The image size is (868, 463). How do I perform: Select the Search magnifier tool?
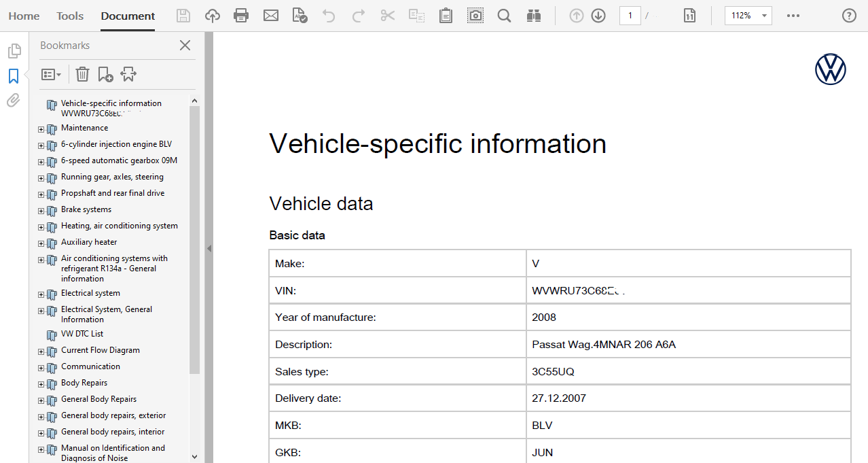(504, 15)
